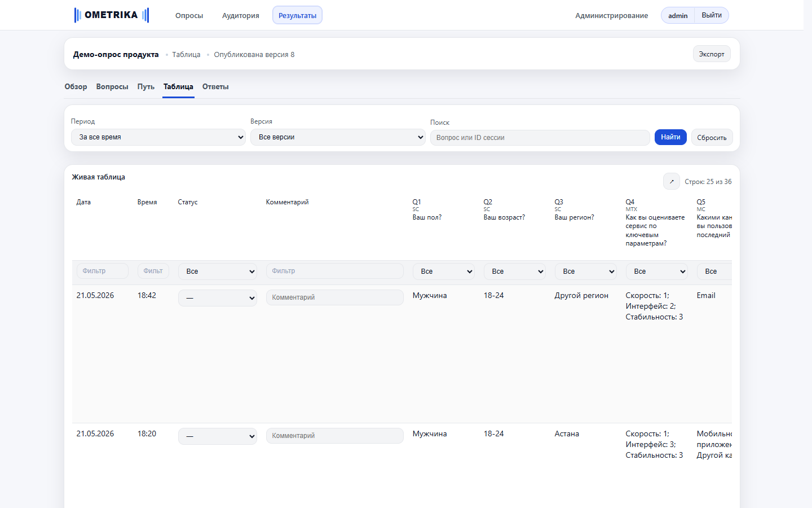The width and height of the screenshot is (812, 508).
Task: Click the admin user button
Action: point(678,15)
